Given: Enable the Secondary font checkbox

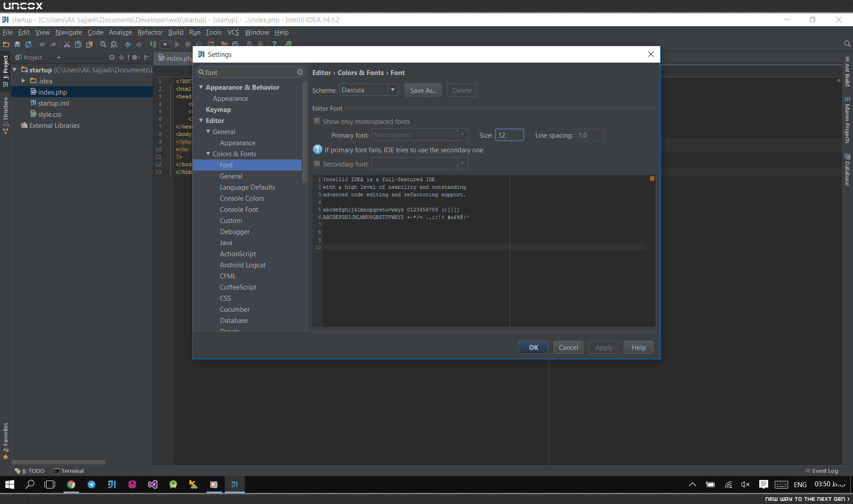Looking at the screenshot, I should click(317, 164).
